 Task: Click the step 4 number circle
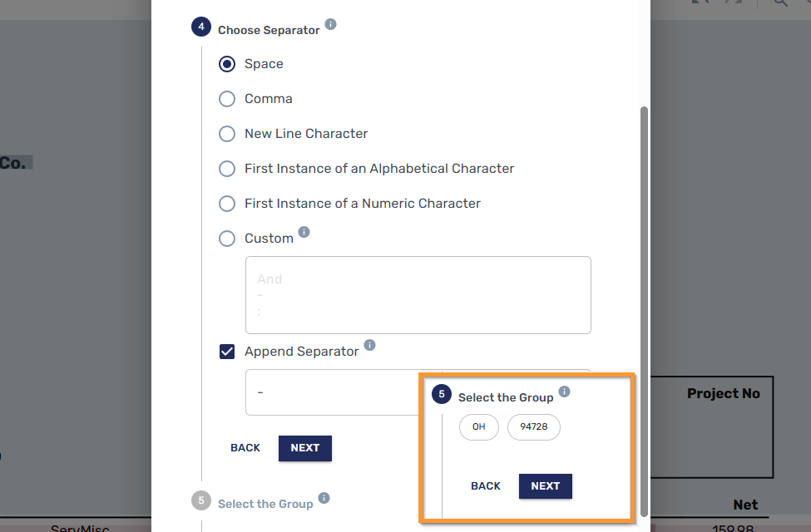tap(200, 27)
